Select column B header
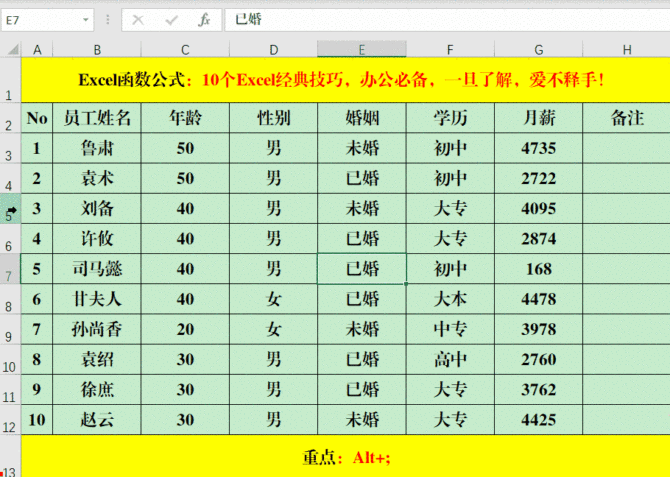670x477 pixels. pyautogui.click(x=97, y=50)
